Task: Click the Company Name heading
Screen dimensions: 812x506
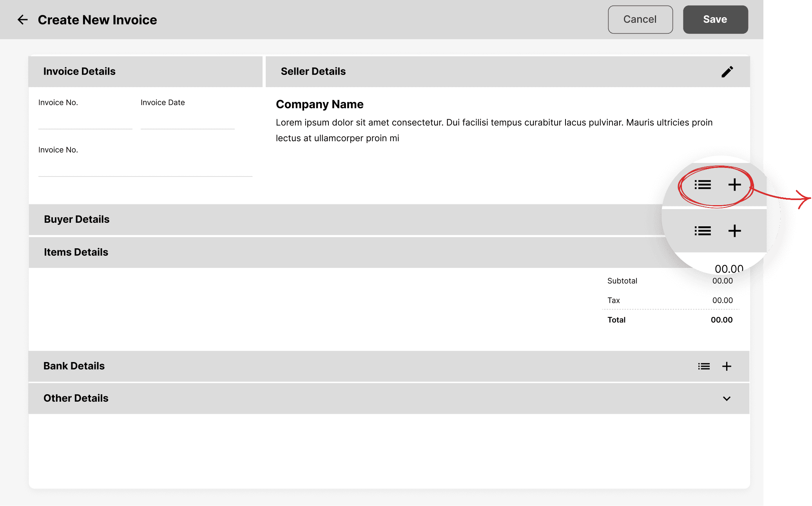Action: (319, 104)
